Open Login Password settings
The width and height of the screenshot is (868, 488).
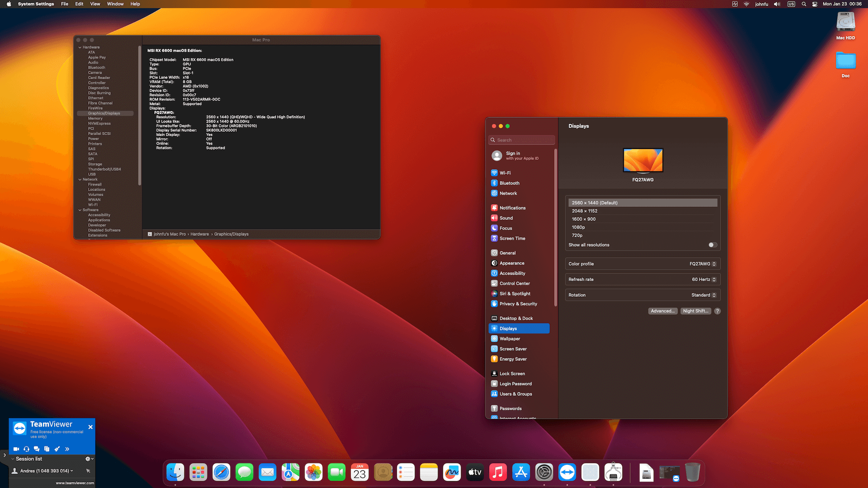point(519,384)
